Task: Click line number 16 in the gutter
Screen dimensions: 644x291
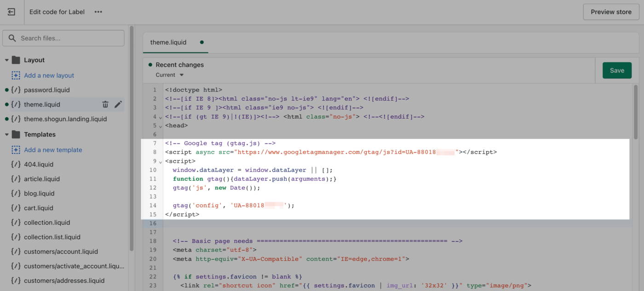Action: pos(153,223)
